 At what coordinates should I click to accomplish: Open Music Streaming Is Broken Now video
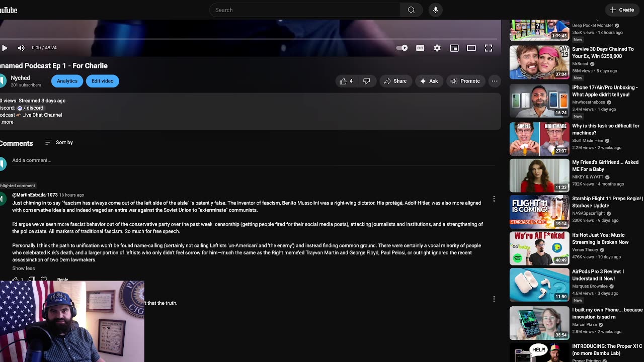tap(600, 238)
